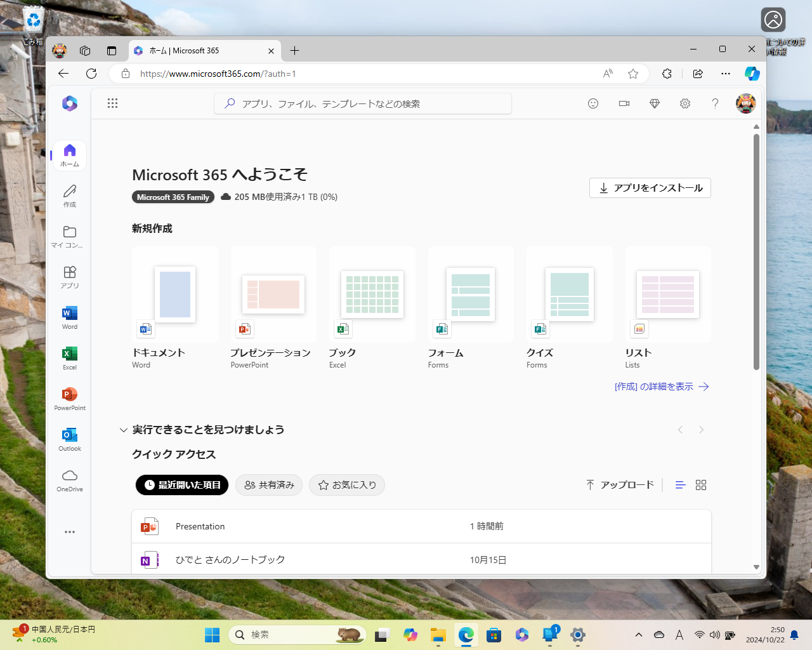812x650 pixels.
Task: Open the app launcher waffle icon
Action: point(113,103)
